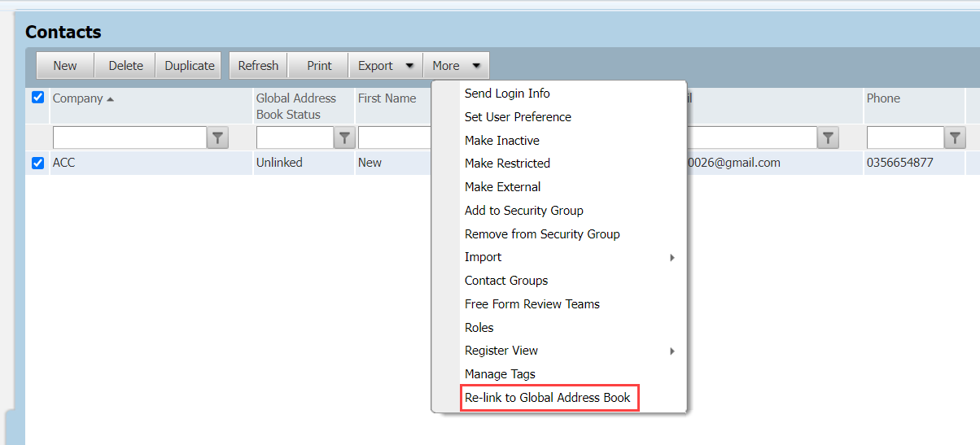
Task: Click the Refresh toolbar button
Action: pyautogui.click(x=258, y=66)
